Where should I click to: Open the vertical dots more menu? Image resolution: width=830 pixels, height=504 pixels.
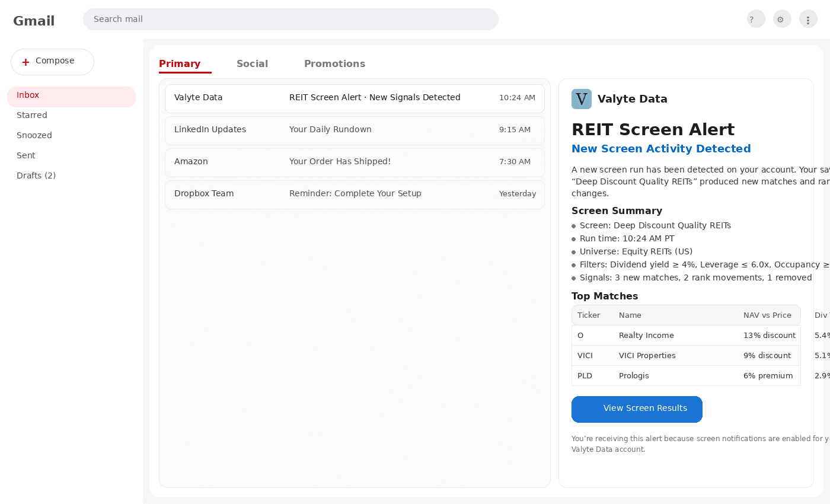coord(808,19)
